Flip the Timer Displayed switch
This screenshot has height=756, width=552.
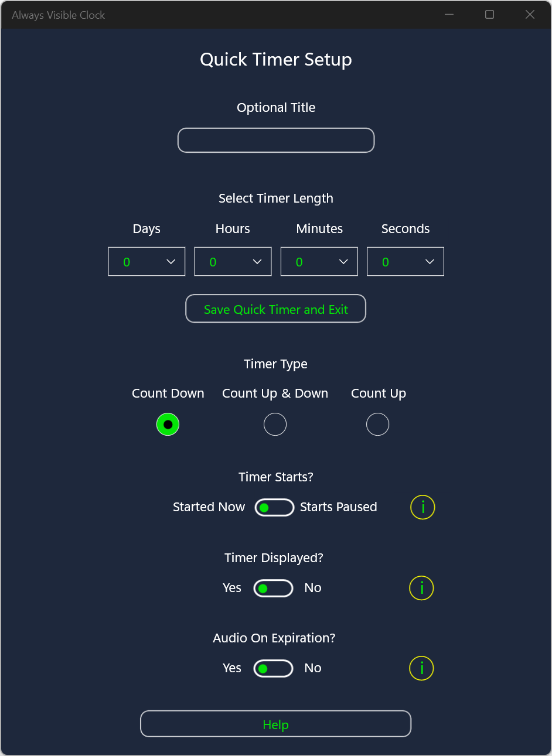click(273, 589)
